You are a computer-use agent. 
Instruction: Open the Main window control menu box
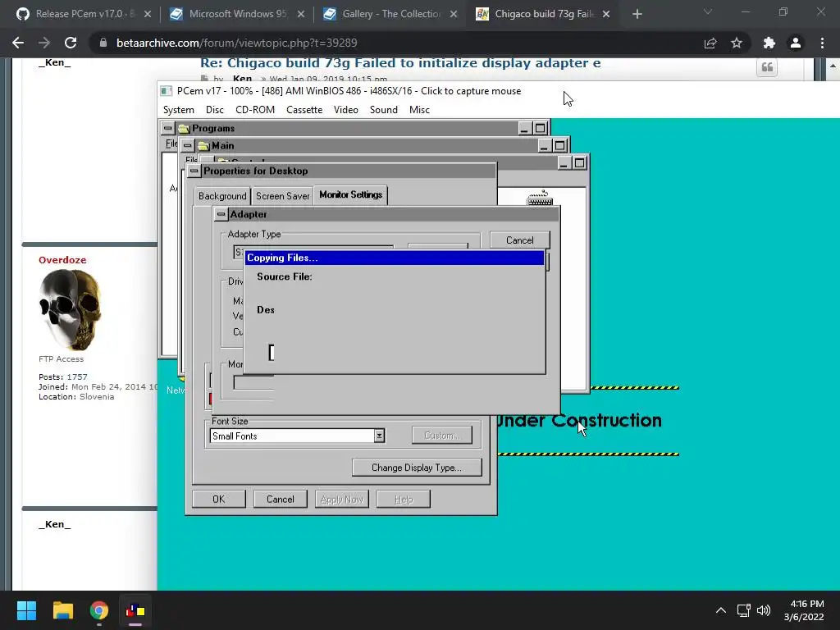[x=187, y=145]
